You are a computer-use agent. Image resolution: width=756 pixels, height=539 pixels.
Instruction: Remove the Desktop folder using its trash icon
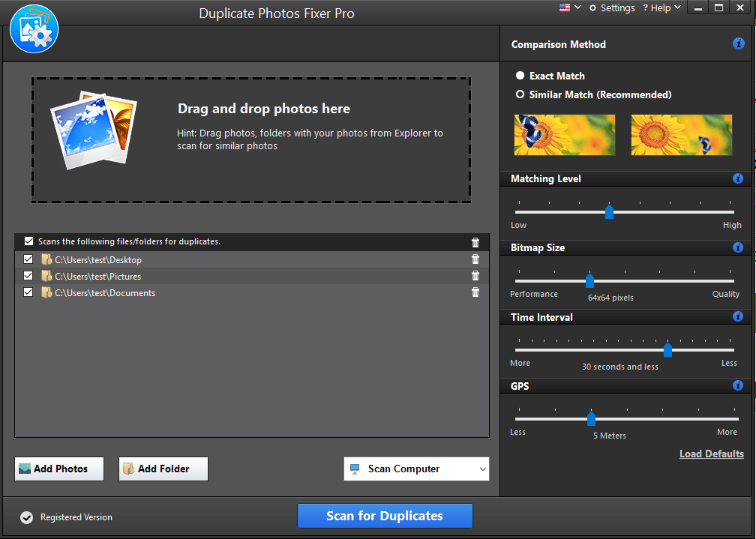(x=475, y=259)
